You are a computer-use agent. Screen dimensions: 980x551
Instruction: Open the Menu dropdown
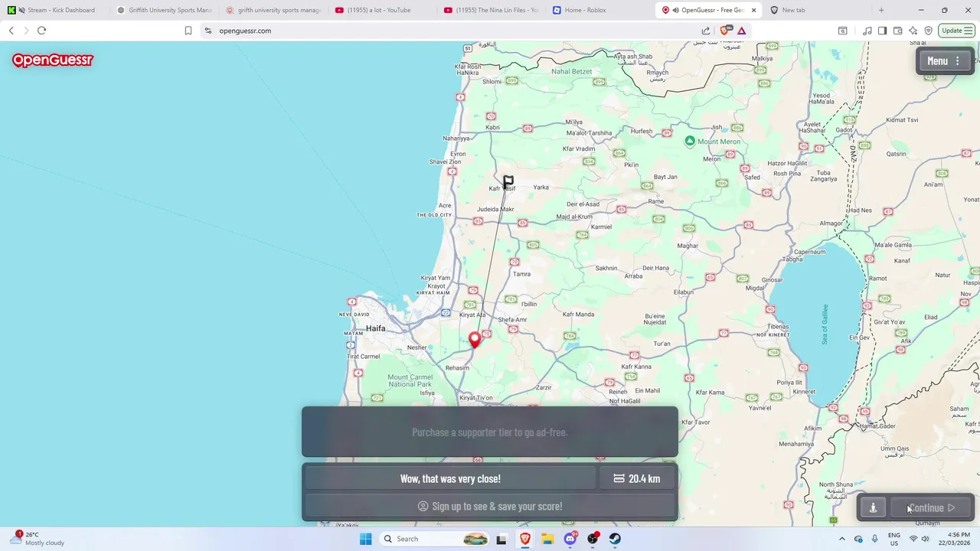[x=945, y=61]
